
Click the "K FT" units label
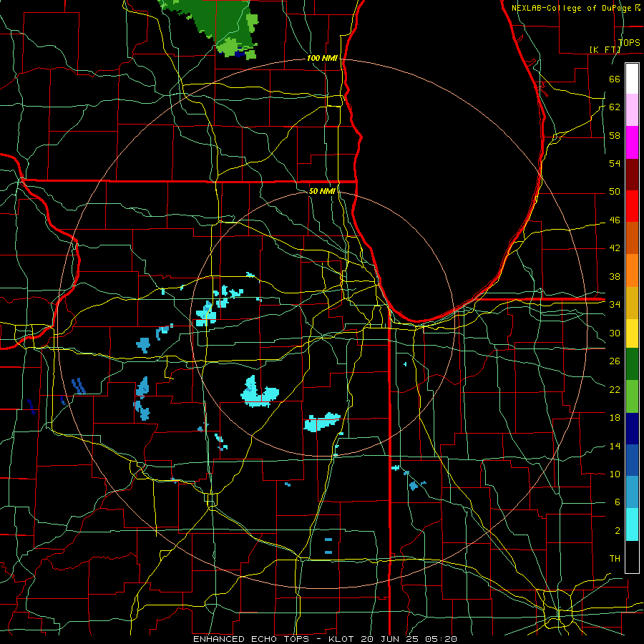coord(605,49)
